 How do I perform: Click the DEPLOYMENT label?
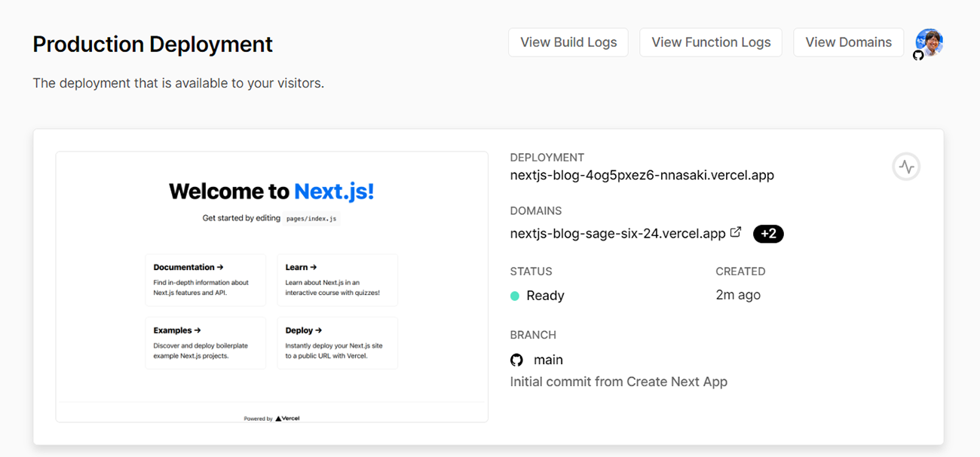click(547, 158)
